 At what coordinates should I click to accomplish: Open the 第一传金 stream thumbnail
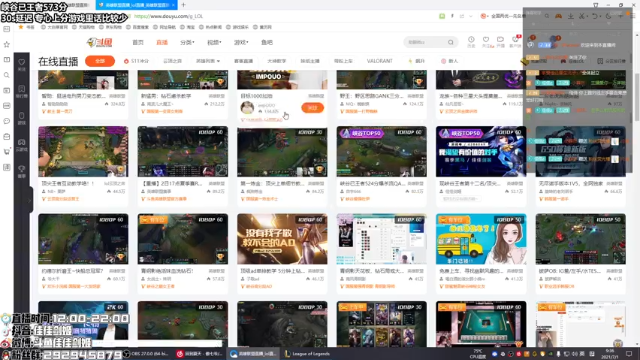[x=282, y=151]
